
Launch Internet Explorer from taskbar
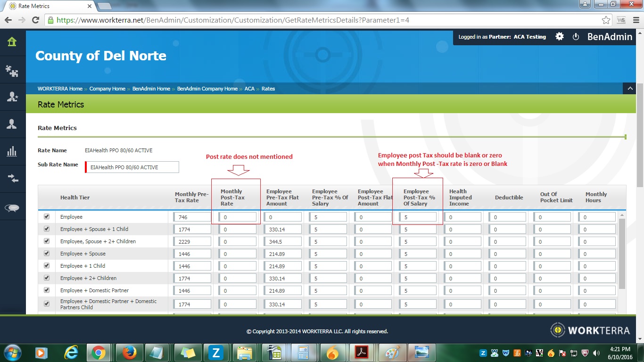point(71,353)
